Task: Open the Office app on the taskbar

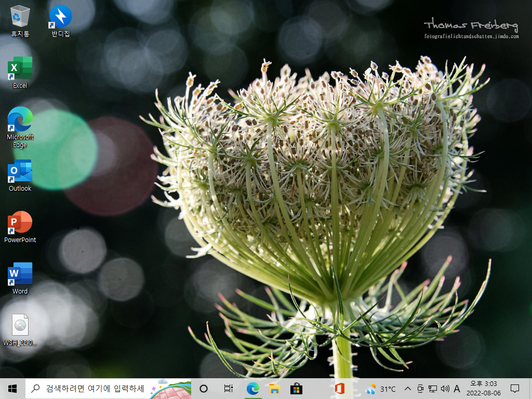Action: point(340,389)
